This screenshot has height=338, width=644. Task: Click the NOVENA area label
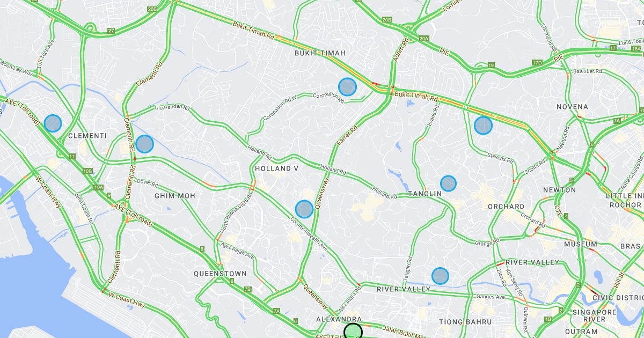coord(572,107)
